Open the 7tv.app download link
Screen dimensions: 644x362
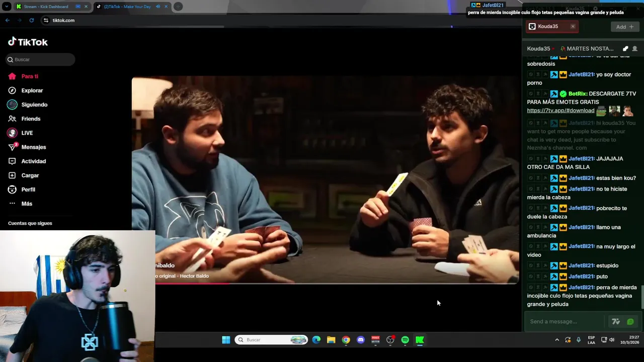pyautogui.click(x=560, y=111)
